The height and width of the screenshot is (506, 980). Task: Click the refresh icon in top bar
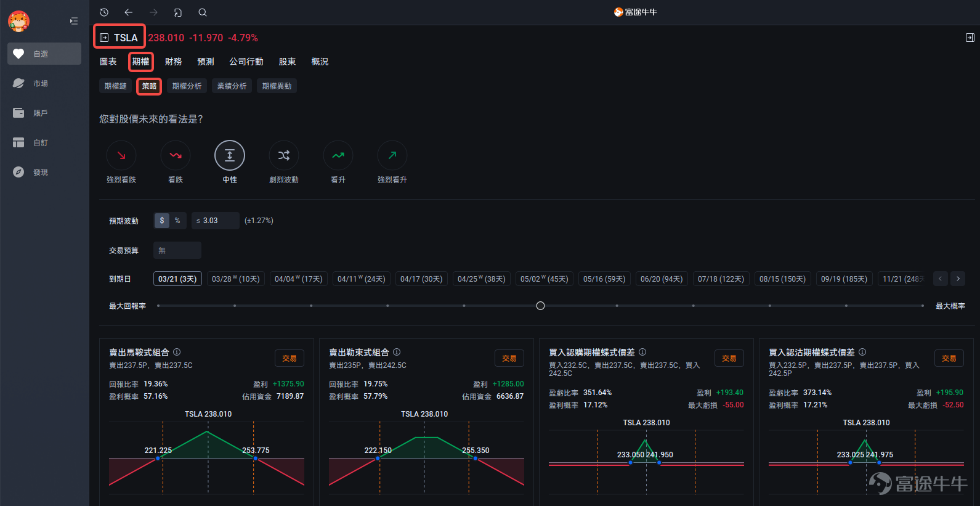click(x=178, y=12)
